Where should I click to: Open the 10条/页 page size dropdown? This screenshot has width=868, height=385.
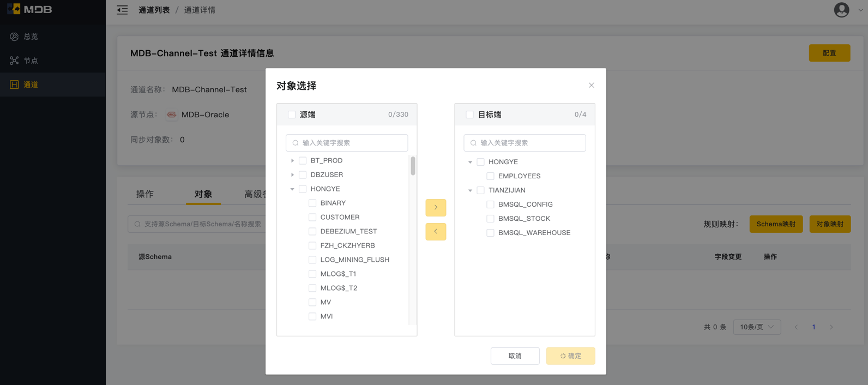coord(757,327)
